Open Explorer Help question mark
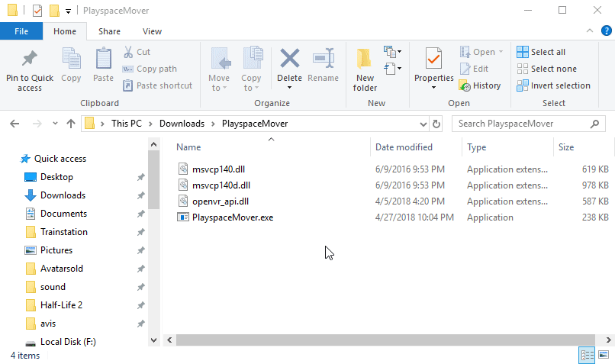This screenshot has height=364, width=615. [x=607, y=31]
